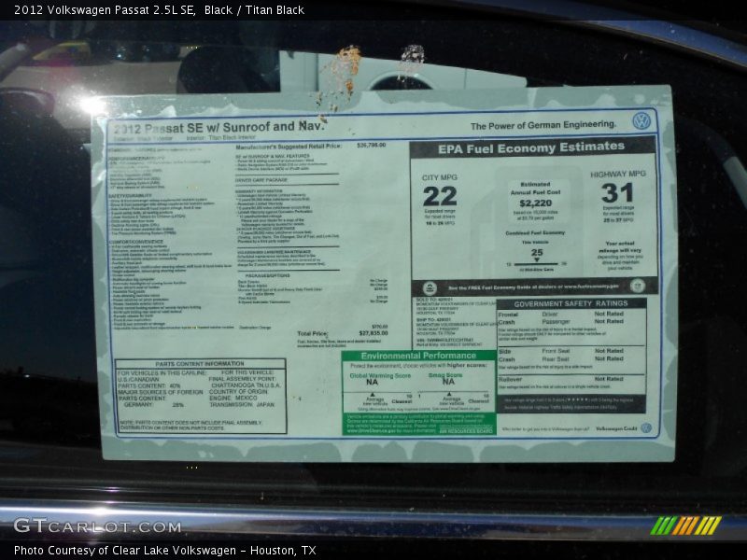The image size is (747, 560).
Task: Click 'Photo Courtesy of Clear Lake Volkswagen' caption
Action: tap(125, 551)
